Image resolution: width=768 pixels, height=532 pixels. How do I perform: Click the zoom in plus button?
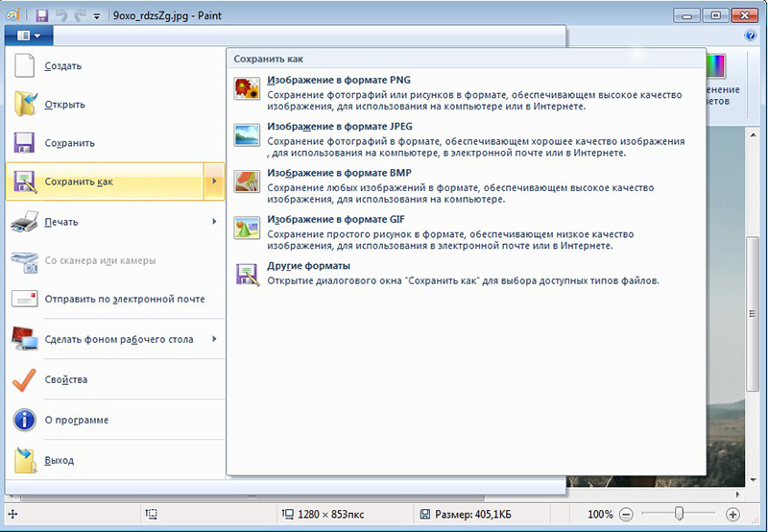coord(732,515)
